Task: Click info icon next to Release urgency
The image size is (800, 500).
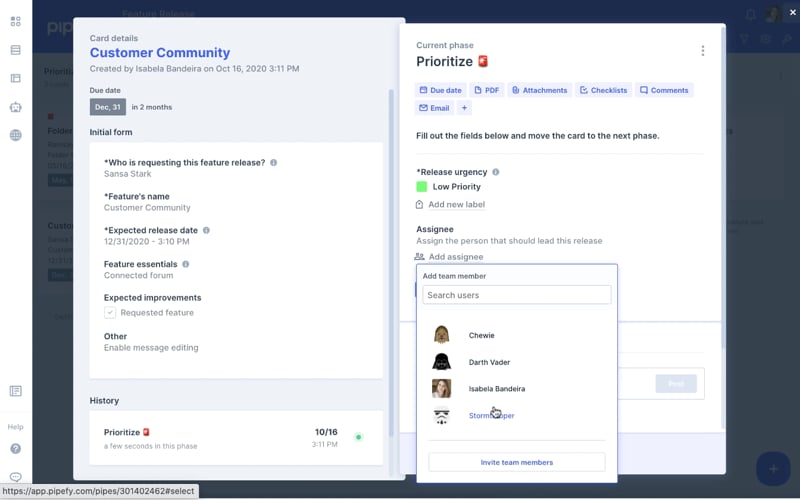Action: [496, 172]
